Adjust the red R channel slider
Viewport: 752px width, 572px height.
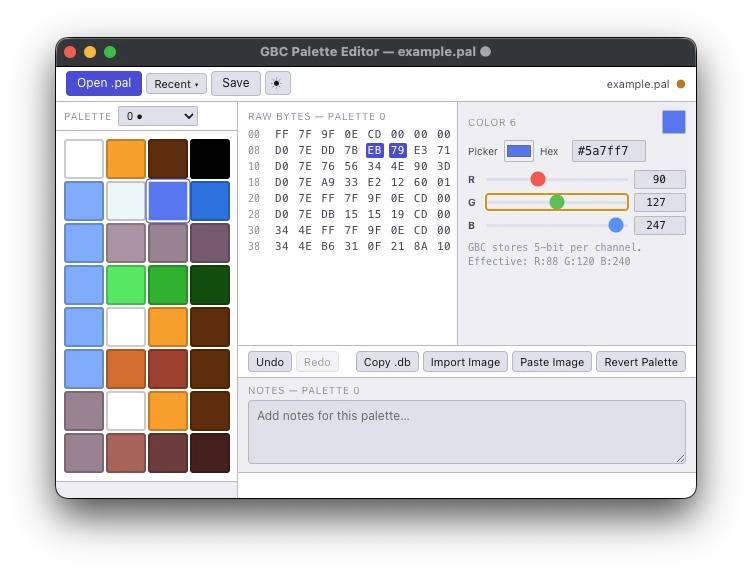[x=557, y=179]
